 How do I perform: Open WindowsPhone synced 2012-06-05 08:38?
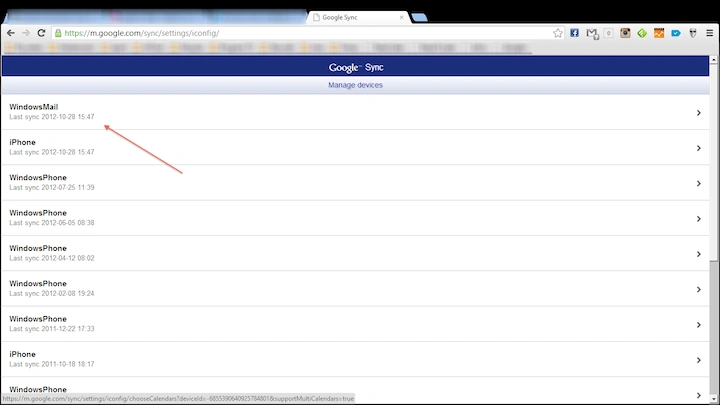[x=355, y=218]
